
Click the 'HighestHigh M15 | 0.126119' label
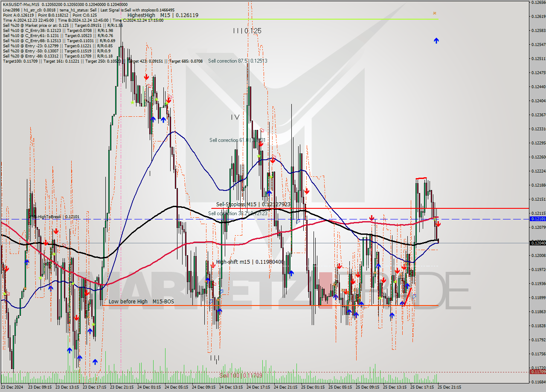(163, 15)
